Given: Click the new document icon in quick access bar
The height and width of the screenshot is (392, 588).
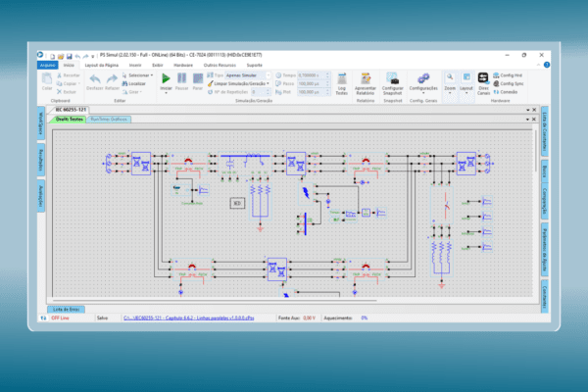Looking at the screenshot, I should tap(53, 56).
